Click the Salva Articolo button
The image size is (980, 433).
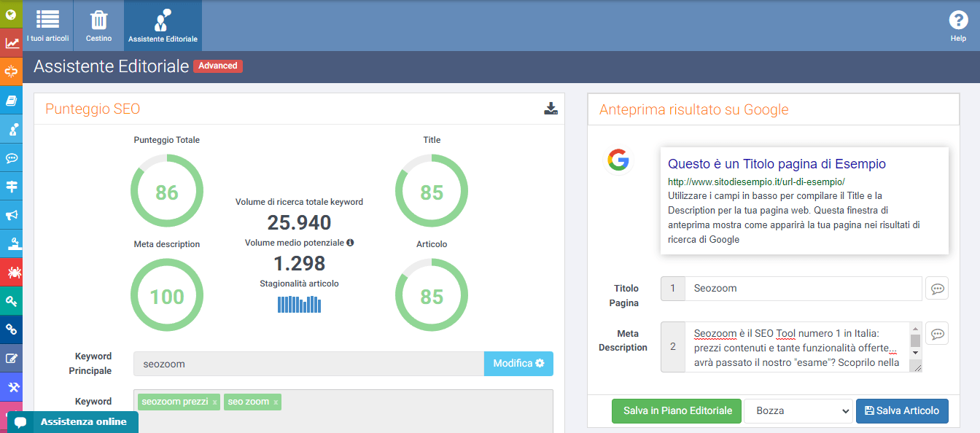point(902,410)
